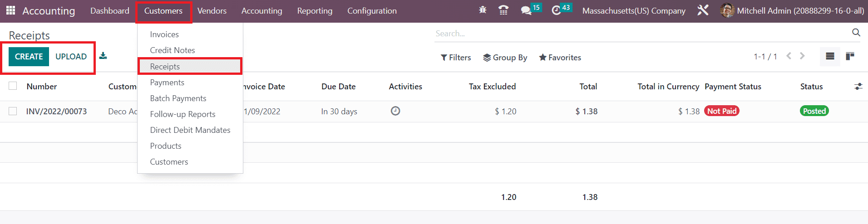Choose Batch Payments menu entry

pyautogui.click(x=178, y=98)
